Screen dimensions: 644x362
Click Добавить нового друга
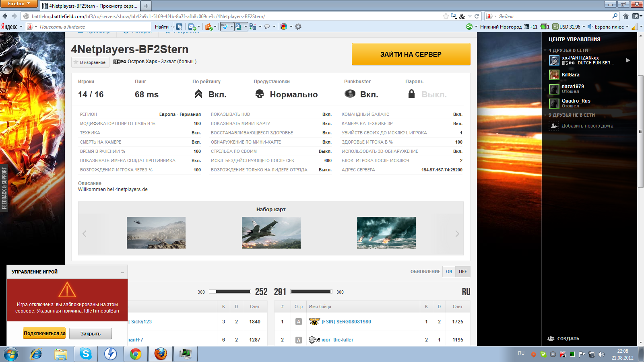click(587, 126)
